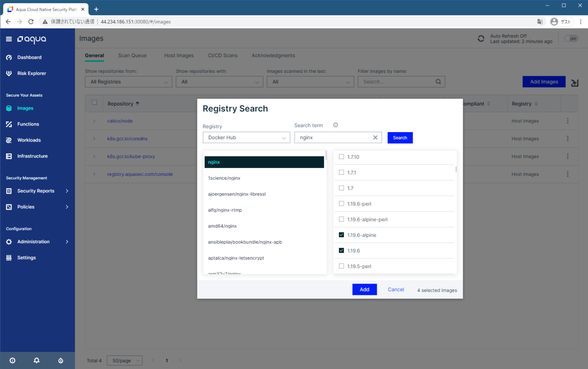
Task: Click the tags list scrollbar
Action: [456, 169]
